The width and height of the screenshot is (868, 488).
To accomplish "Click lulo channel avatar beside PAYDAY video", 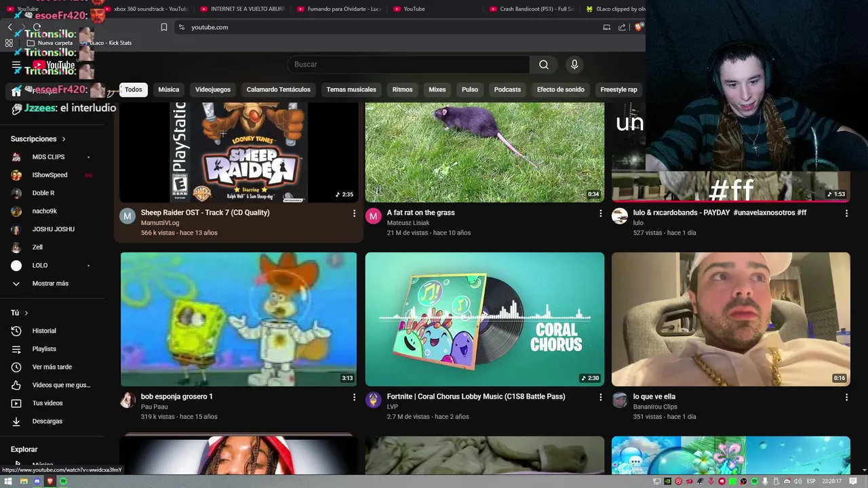I will pos(620,216).
